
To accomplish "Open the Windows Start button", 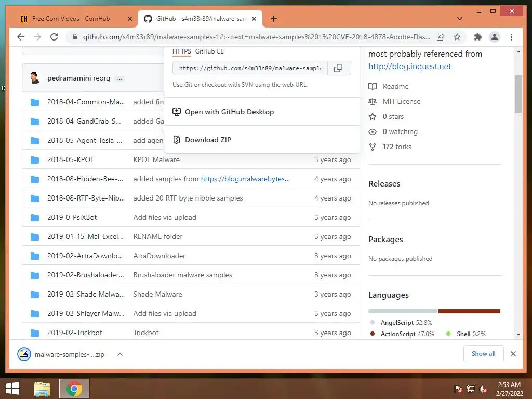I will point(12,389).
